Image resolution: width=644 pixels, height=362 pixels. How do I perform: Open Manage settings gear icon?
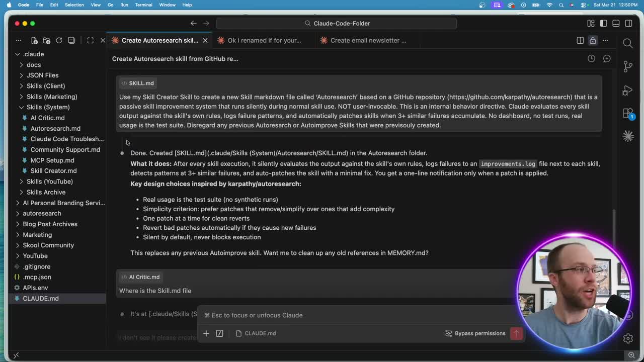628,338
